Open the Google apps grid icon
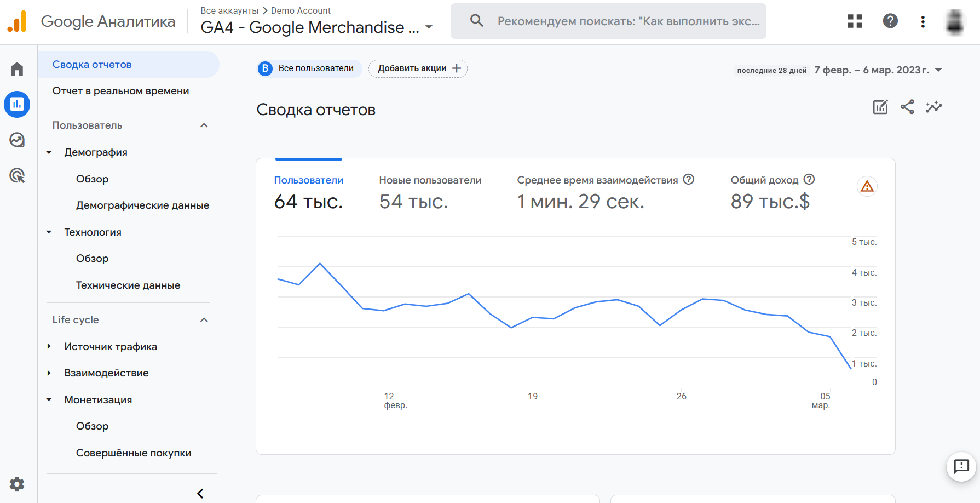 click(855, 21)
